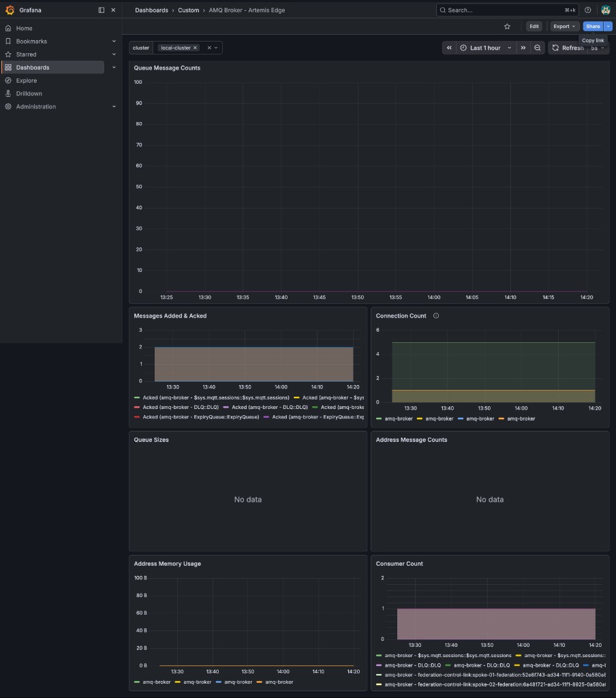616x698 pixels.
Task: Expand the Starred section chevron
Action: (114, 55)
